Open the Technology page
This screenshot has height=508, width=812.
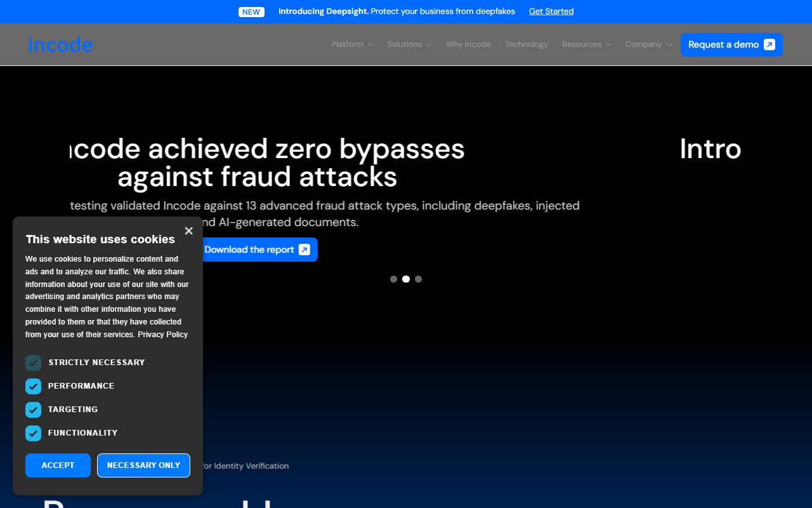pyautogui.click(x=527, y=44)
